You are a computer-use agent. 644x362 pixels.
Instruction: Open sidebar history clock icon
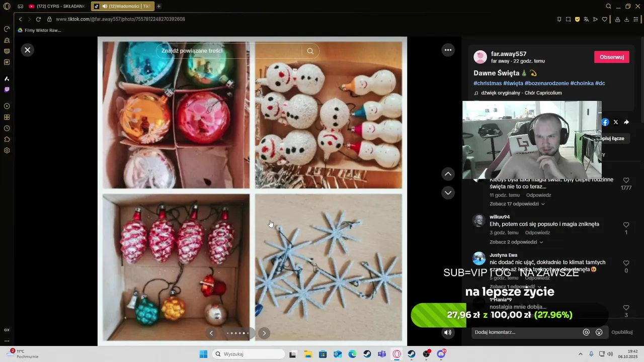tap(7, 128)
